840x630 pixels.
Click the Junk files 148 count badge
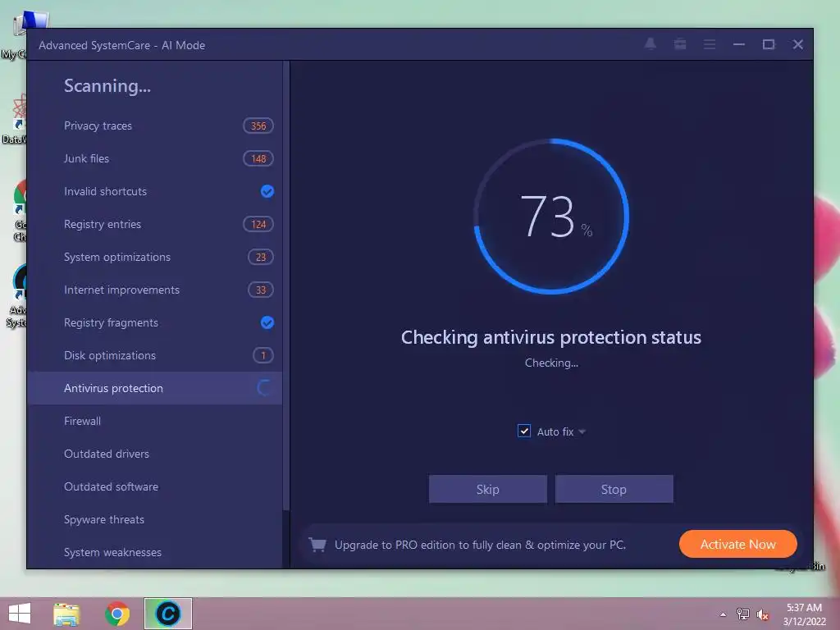click(x=258, y=158)
